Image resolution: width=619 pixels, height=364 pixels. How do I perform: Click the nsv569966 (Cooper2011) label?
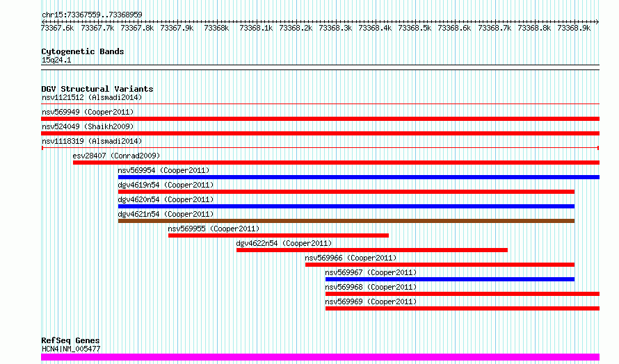pyautogui.click(x=351, y=258)
